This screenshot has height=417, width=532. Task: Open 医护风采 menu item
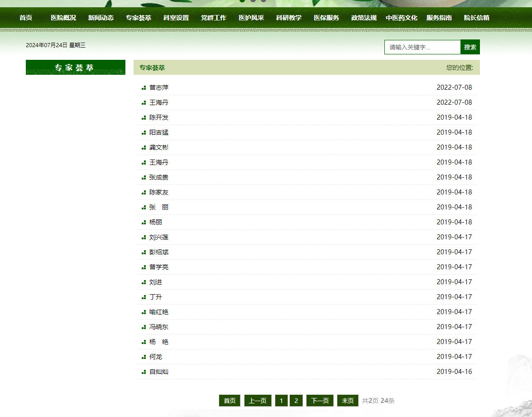[251, 18]
